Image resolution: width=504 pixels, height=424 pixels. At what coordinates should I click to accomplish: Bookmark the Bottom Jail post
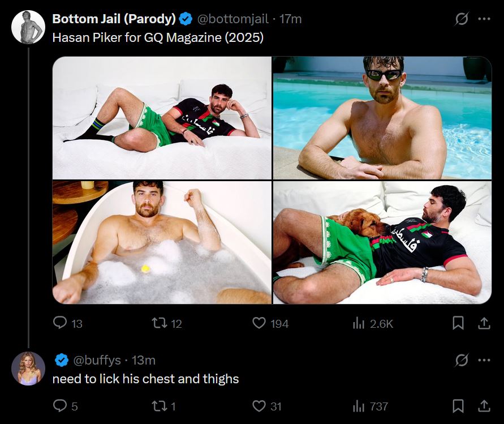(x=458, y=323)
